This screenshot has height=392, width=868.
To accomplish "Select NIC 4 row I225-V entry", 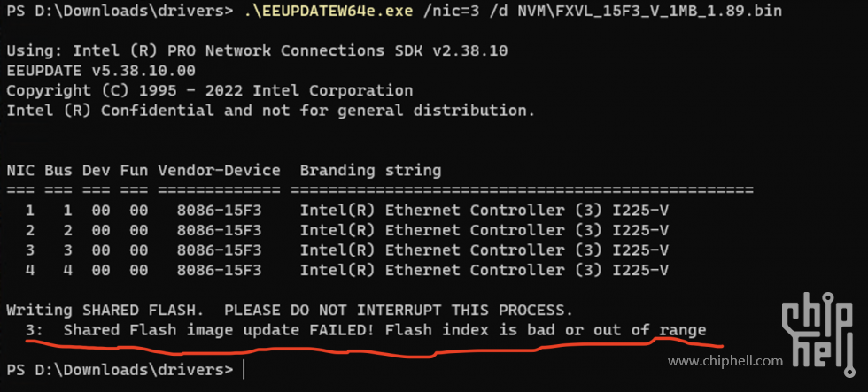I will tap(337, 271).
